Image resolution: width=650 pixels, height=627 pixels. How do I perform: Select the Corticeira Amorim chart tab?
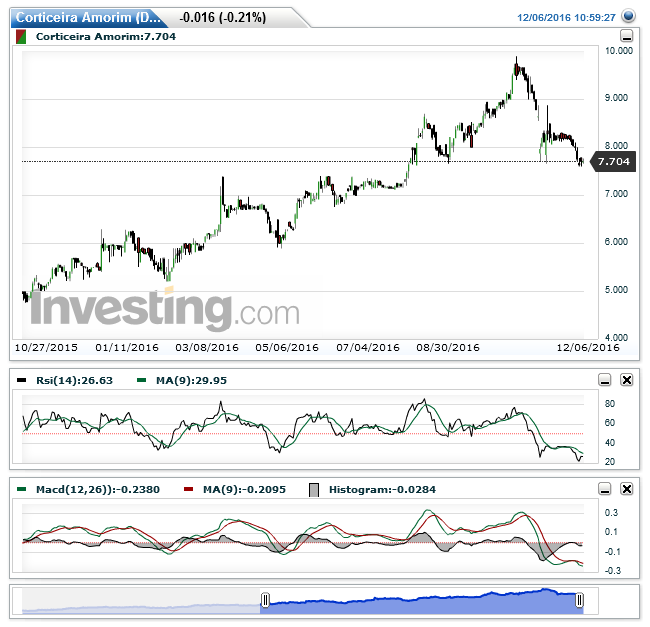pos(88,17)
